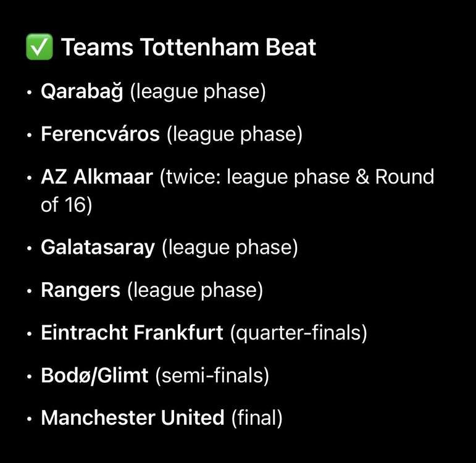Image resolution: width=476 pixels, height=463 pixels.
Task: Select the Bodø/Glimt team name
Action: 94,375
